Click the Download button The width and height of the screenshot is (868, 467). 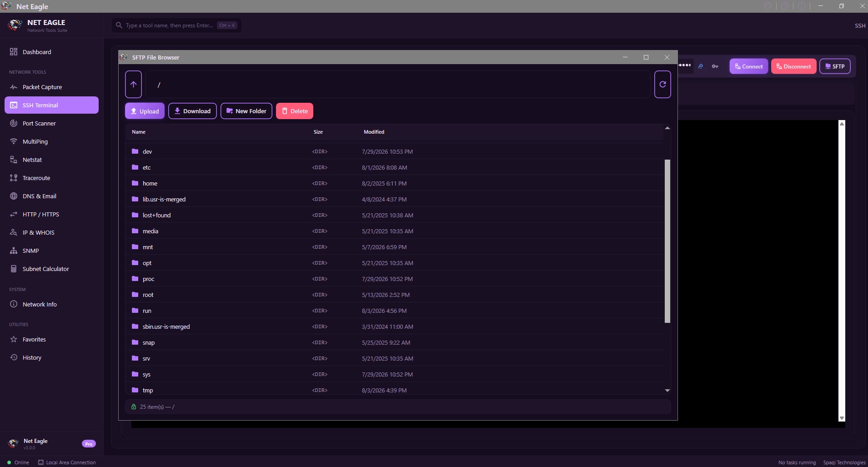[192, 111]
